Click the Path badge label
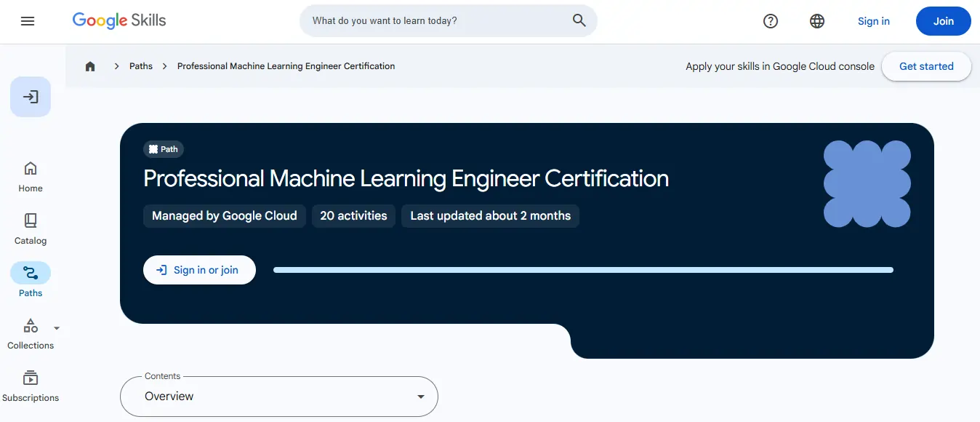 coord(164,149)
